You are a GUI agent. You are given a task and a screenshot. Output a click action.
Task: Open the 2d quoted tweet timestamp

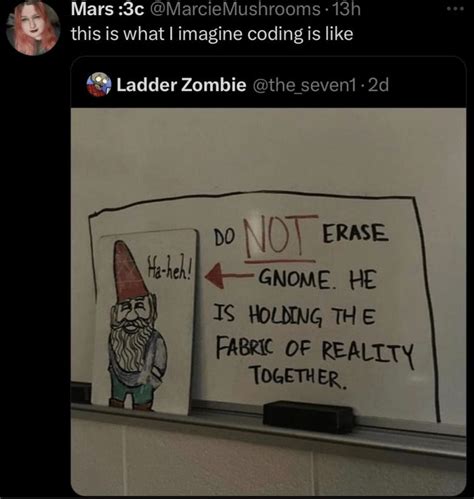click(x=379, y=85)
